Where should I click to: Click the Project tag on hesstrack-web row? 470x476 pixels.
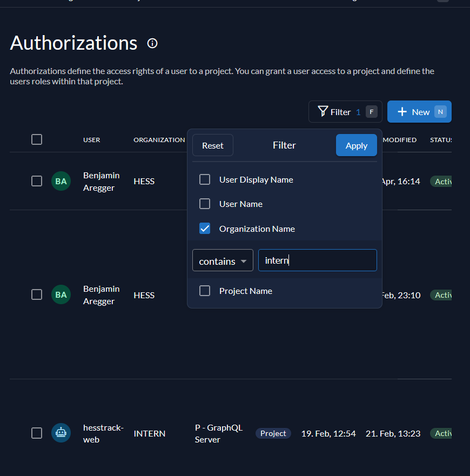273,433
